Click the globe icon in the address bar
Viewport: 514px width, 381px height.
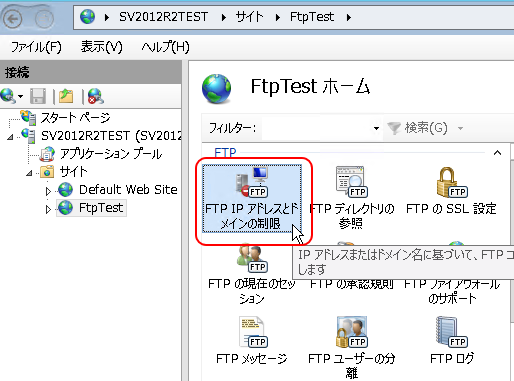[x=87, y=16]
